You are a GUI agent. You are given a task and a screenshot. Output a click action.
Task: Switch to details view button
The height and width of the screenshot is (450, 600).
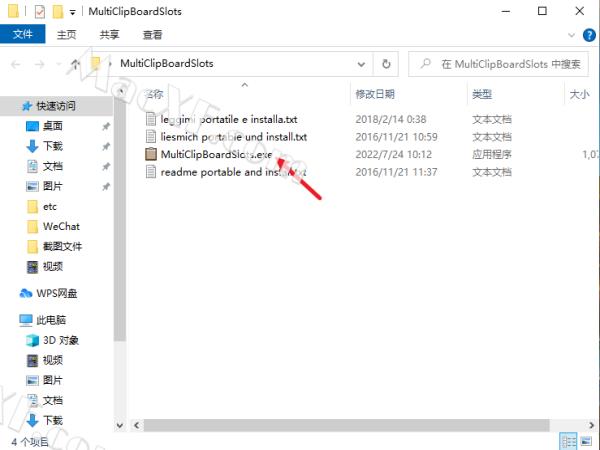[x=568, y=441]
